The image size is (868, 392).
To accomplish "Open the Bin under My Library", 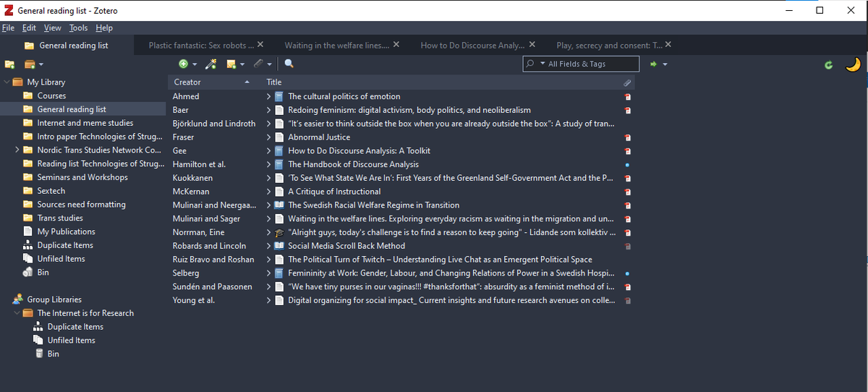I will coord(43,272).
